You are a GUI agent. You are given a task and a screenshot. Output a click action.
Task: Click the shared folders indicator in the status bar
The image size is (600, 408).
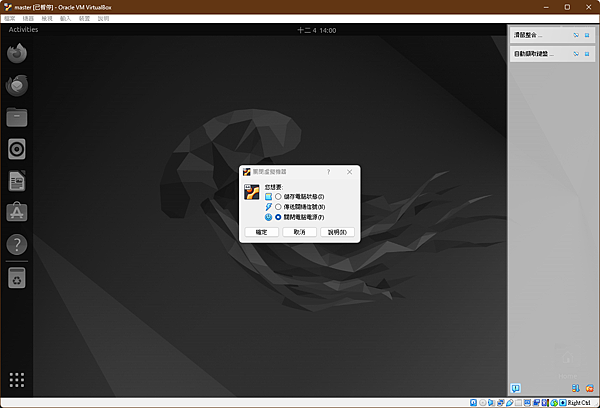pyautogui.click(x=518, y=403)
